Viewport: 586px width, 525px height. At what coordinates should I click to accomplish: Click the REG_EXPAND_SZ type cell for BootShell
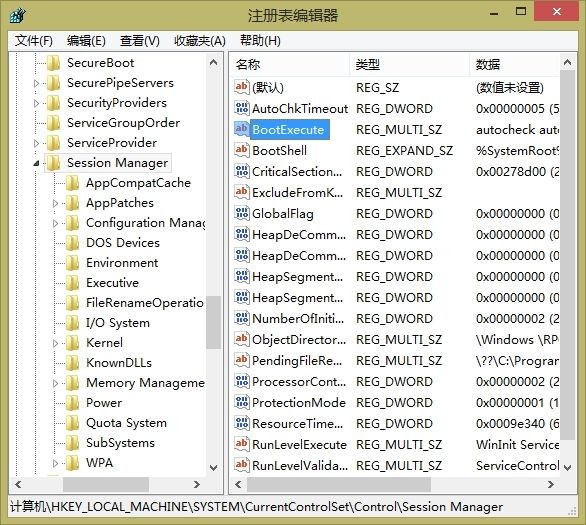[x=404, y=151]
